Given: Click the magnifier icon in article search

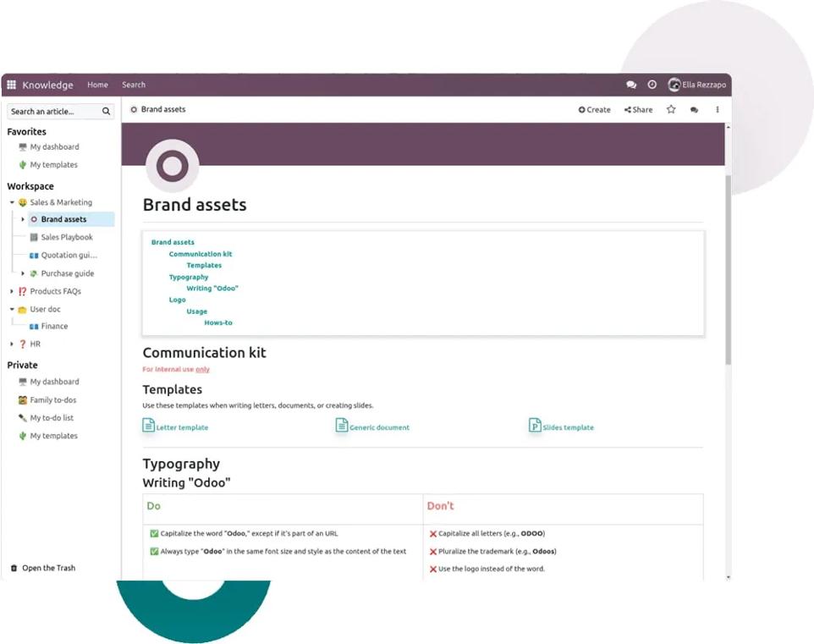Looking at the screenshot, I should 106,111.
